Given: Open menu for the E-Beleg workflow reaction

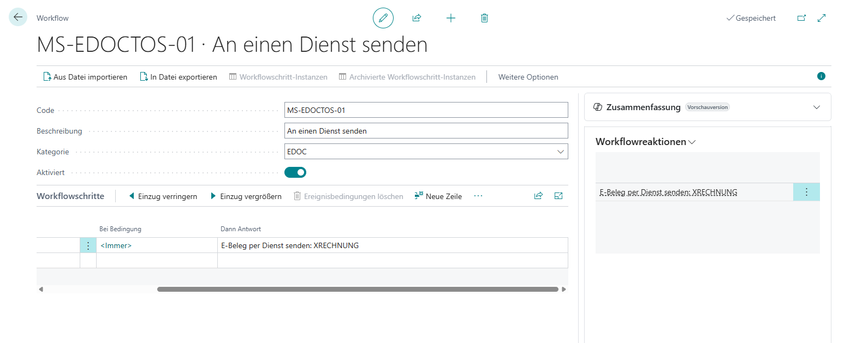Looking at the screenshot, I should pyautogui.click(x=806, y=192).
